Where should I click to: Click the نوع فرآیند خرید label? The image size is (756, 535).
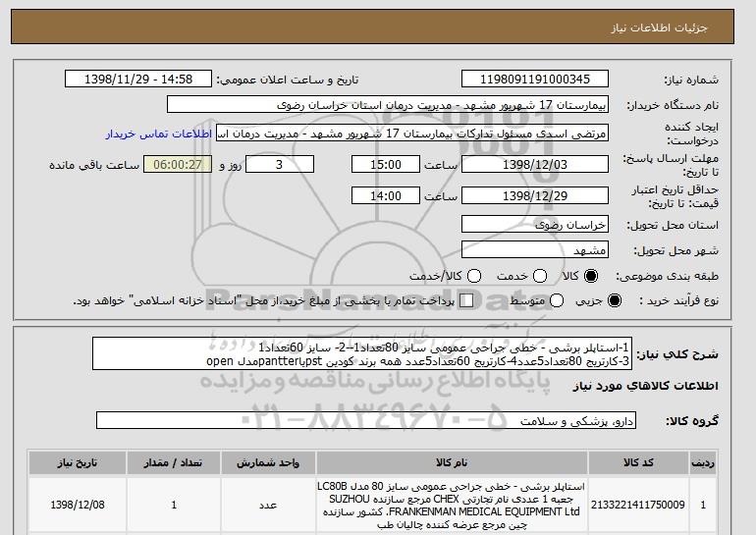coord(678,300)
